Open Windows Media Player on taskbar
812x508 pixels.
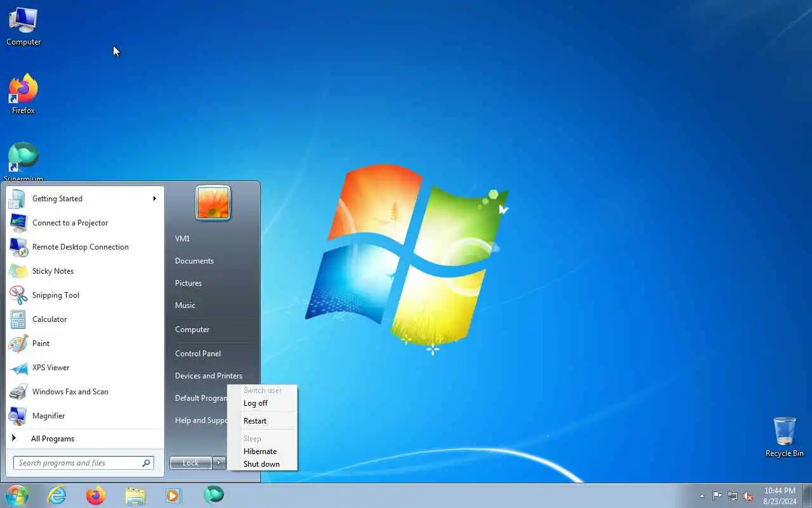tap(174, 495)
